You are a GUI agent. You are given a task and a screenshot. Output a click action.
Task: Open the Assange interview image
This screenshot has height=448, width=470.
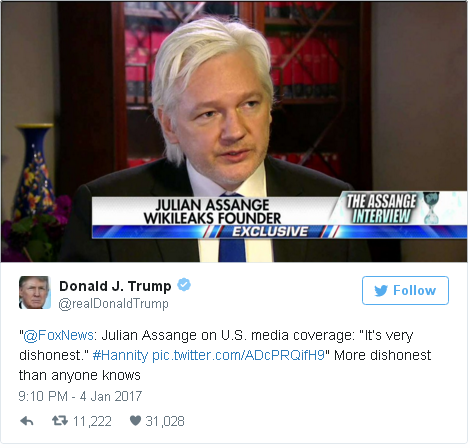tap(234, 132)
